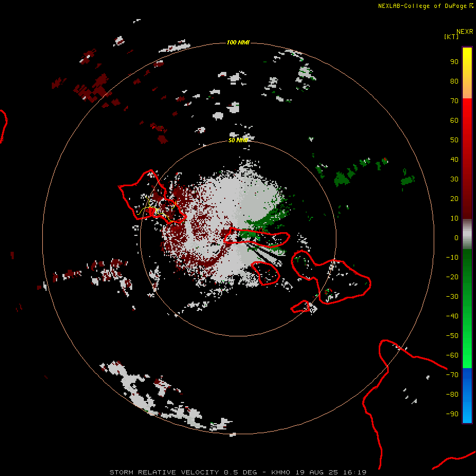
Task: Click the 0 value on the velocity scale
Action: [x=456, y=238]
